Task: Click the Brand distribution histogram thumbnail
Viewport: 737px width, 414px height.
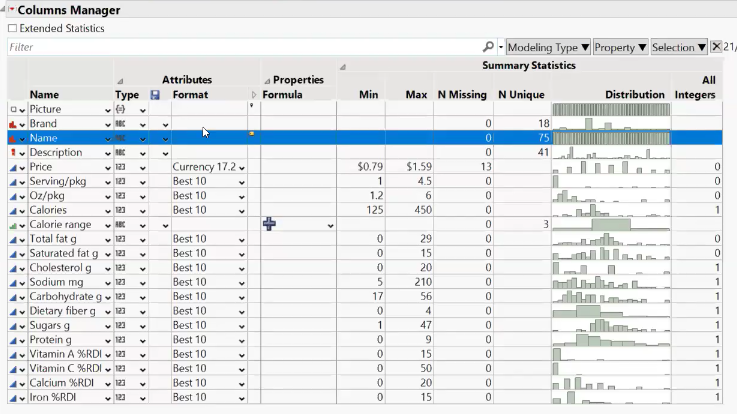Action: pos(612,124)
